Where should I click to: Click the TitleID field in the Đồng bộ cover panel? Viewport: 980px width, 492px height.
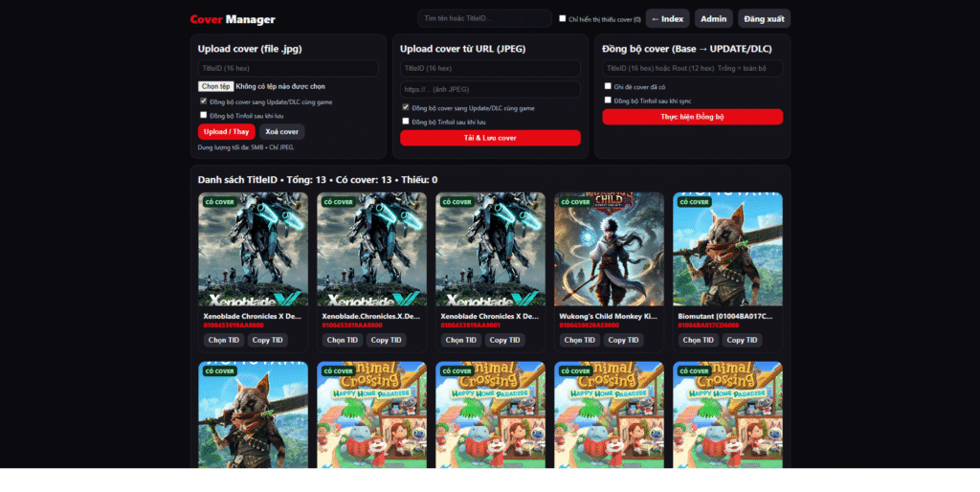[692, 68]
